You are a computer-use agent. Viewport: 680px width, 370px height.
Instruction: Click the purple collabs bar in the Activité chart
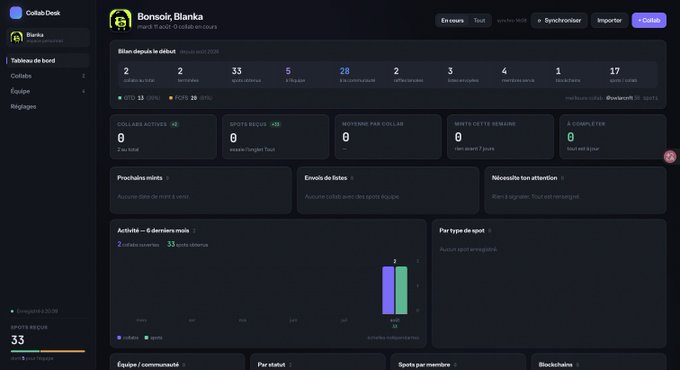click(388, 290)
